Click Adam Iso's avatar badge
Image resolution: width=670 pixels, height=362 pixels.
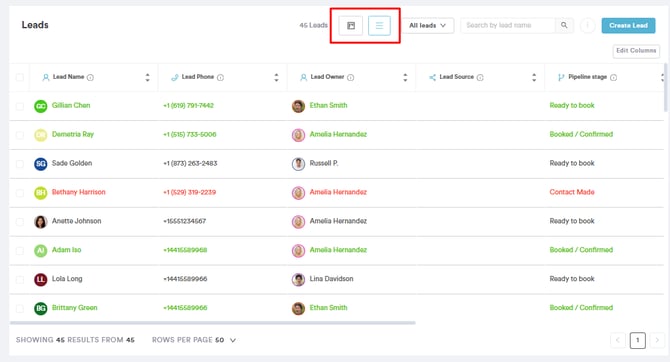41,250
